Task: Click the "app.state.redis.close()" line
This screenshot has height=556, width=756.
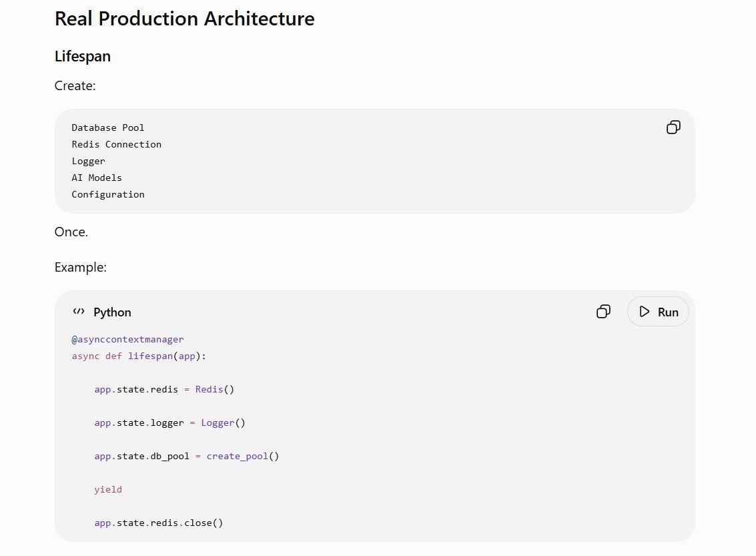Action: point(159,523)
